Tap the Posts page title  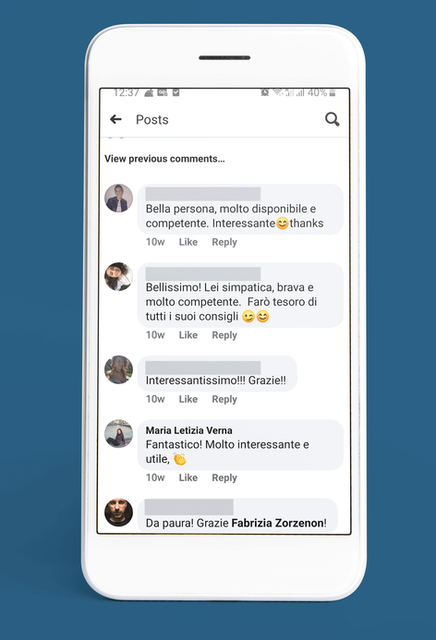point(152,120)
